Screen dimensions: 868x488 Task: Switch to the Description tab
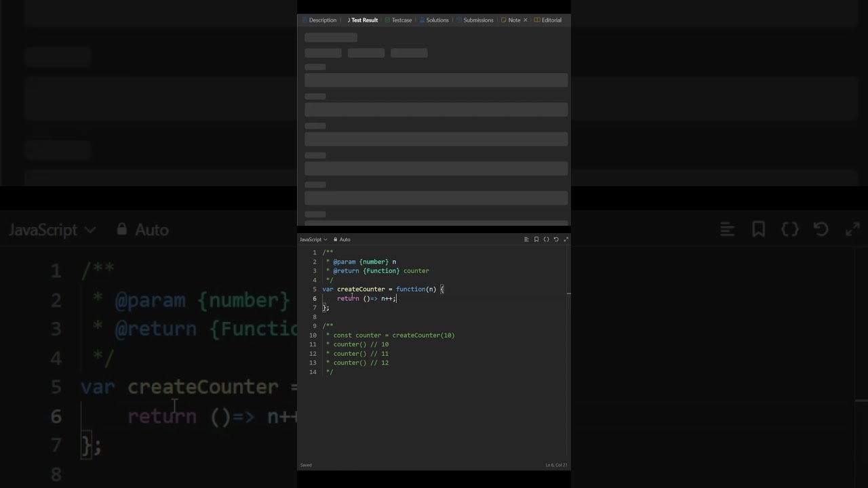click(319, 20)
